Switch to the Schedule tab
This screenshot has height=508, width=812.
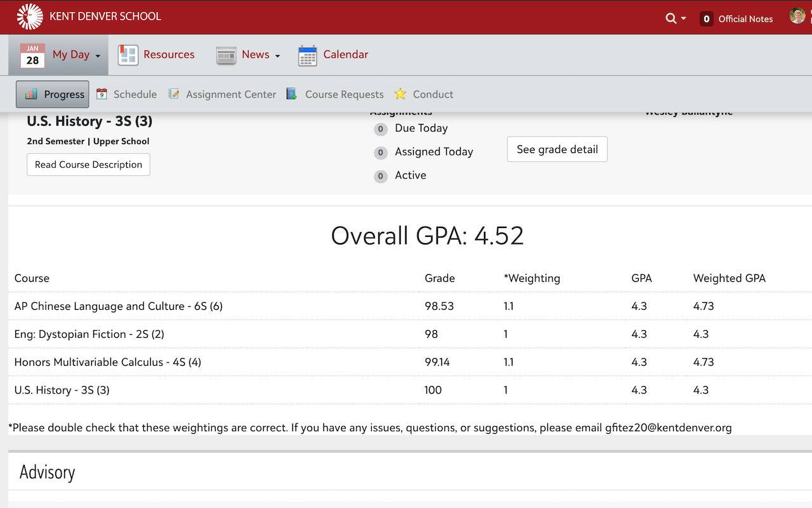[x=135, y=95]
